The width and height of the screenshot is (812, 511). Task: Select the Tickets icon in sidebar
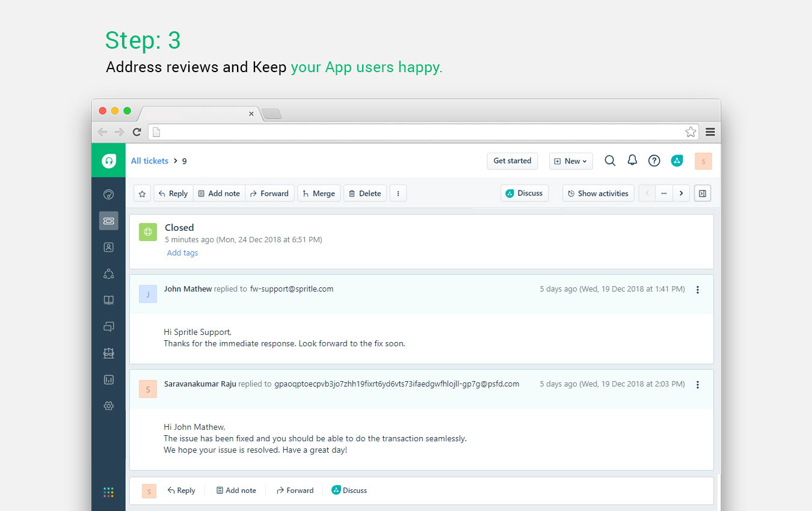tap(109, 221)
